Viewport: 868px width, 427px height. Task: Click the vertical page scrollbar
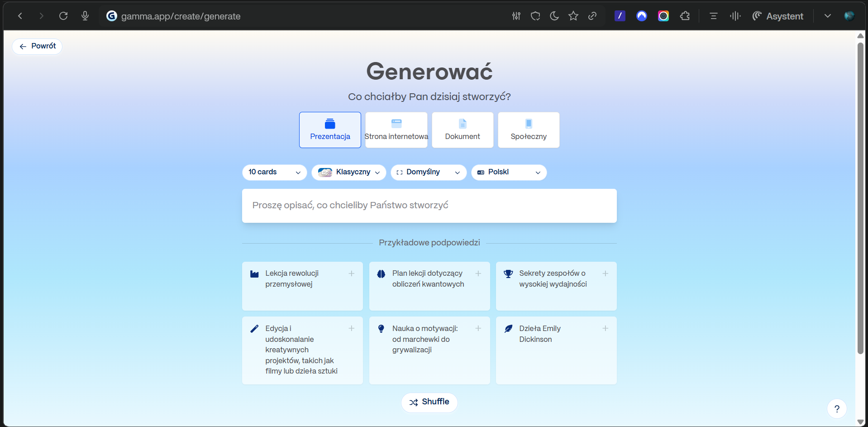(x=860, y=198)
